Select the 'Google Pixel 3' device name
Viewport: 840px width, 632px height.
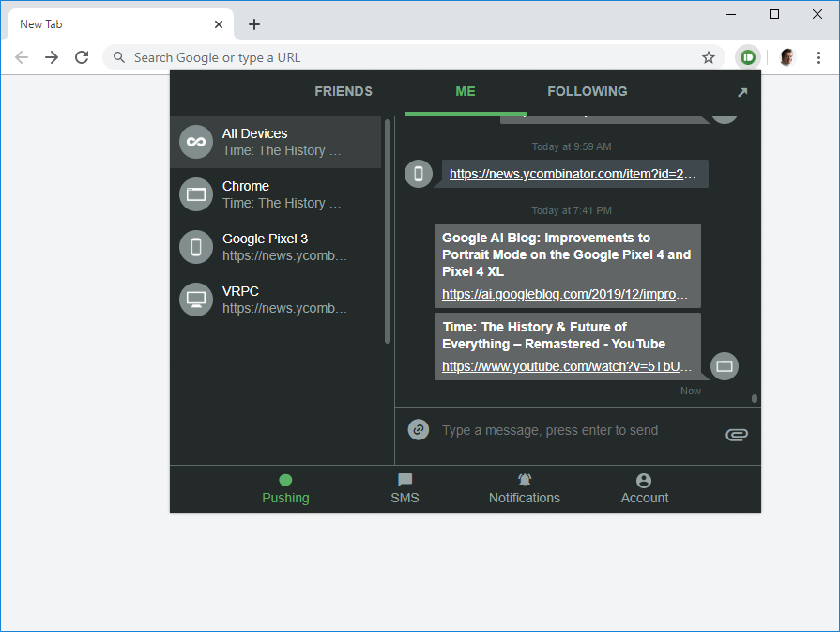click(x=265, y=239)
